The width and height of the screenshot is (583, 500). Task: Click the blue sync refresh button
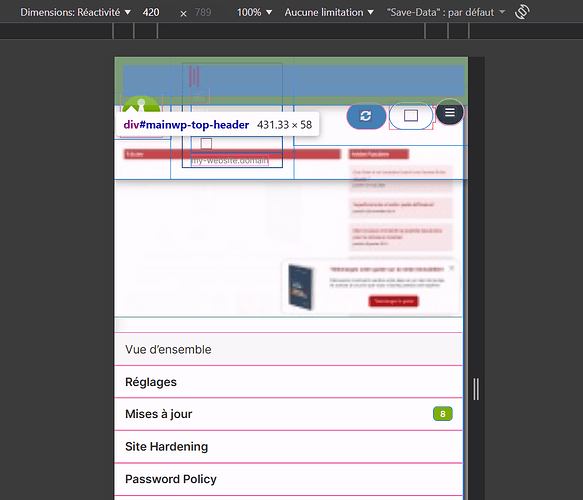pyautogui.click(x=366, y=116)
